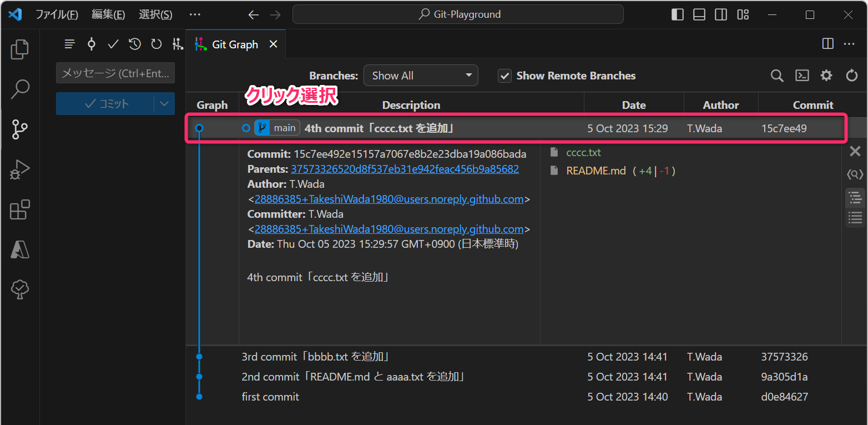Click the parent commit hash link
The width and height of the screenshot is (868, 425).
[x=405, y=169]
